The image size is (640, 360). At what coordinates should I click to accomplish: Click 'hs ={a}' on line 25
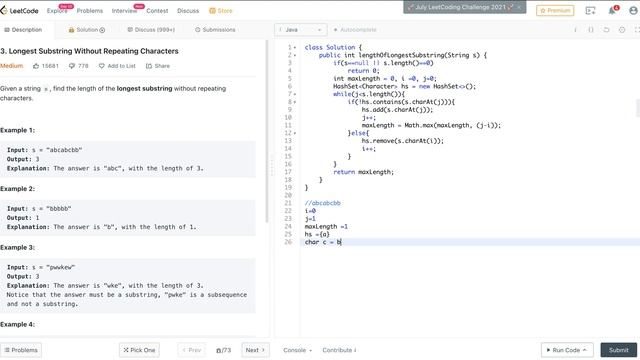click(x=317, y=234)
